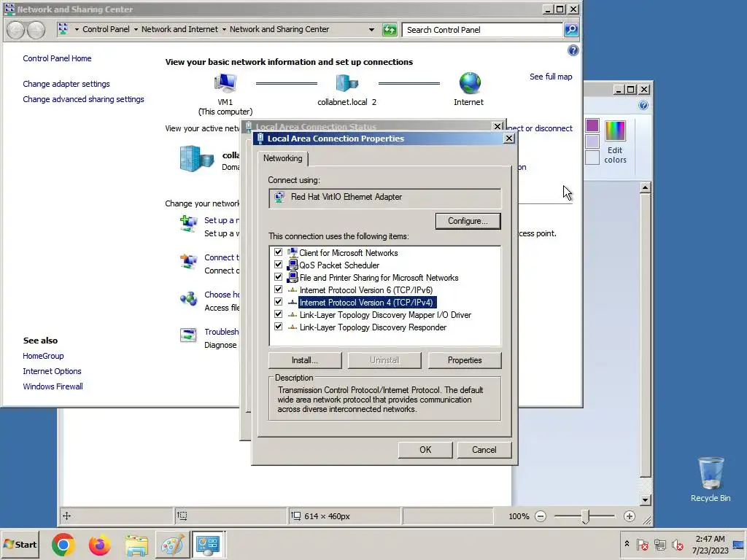
Task: Click Paint zoom out minus button
Action: [541, 516]
